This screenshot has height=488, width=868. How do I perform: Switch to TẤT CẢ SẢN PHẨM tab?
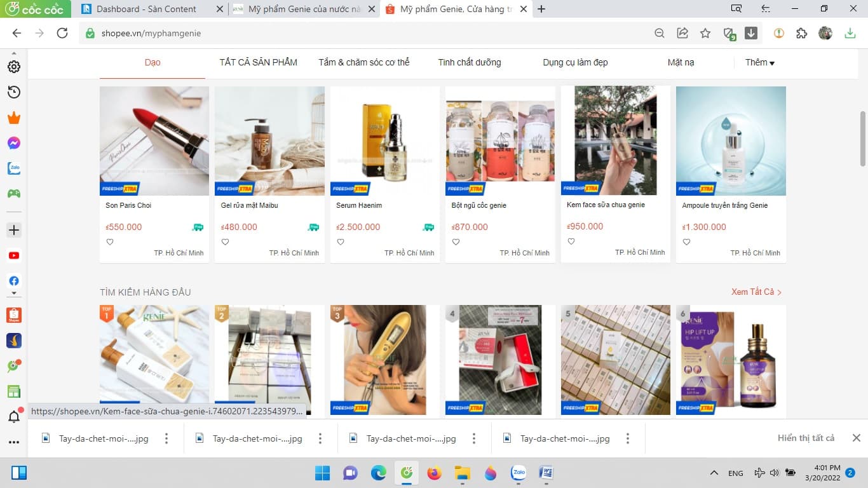click(258, 62)
